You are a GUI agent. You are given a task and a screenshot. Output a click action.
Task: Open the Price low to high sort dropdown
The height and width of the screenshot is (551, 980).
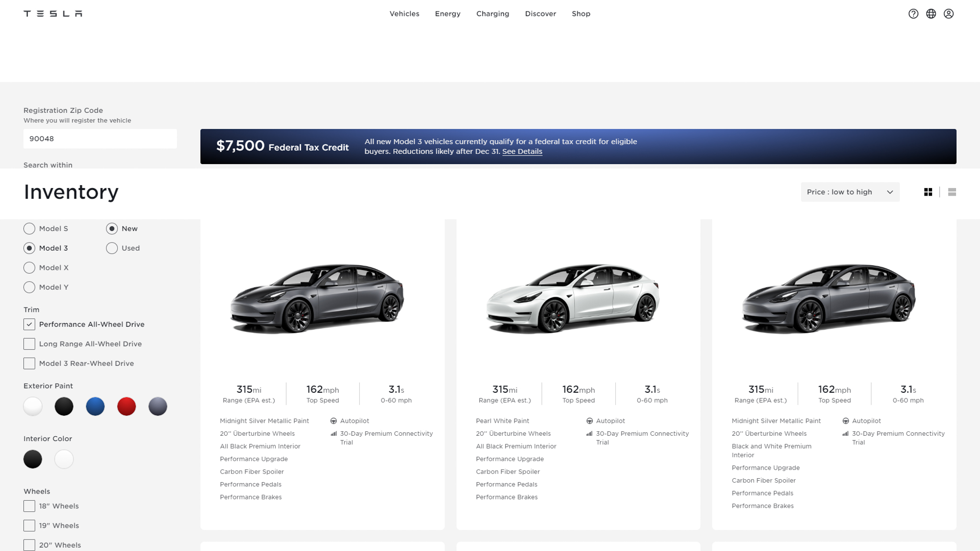pyautogui.click(x=850, y=192)
